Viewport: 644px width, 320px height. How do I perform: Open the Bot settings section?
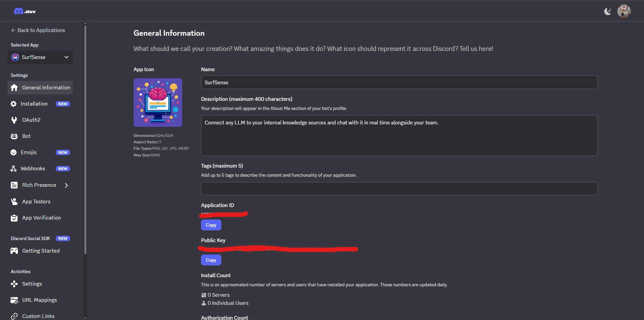26,136
